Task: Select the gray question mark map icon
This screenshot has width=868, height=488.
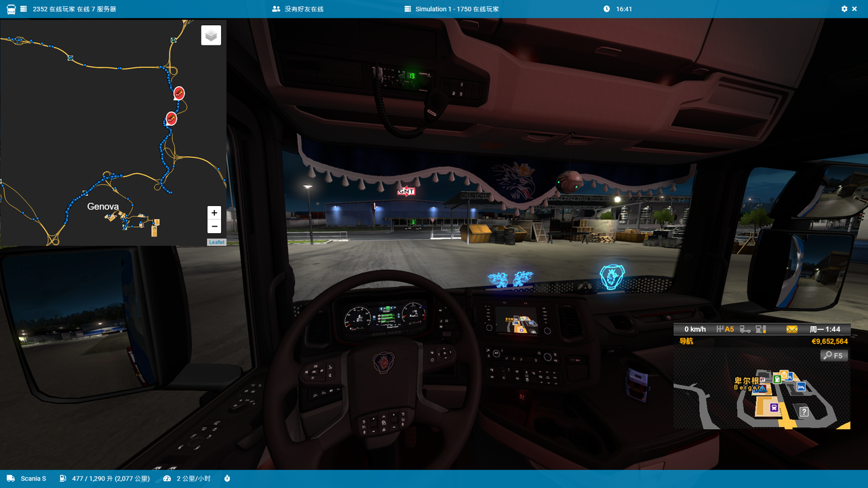Action: [x=804, y=411]
